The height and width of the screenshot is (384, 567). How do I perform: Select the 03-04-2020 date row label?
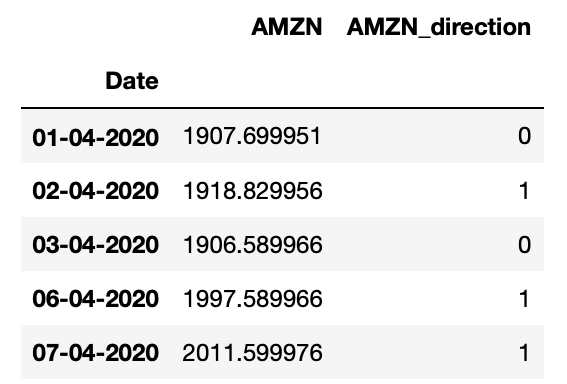pyautogui.click(x=95, y=245)
